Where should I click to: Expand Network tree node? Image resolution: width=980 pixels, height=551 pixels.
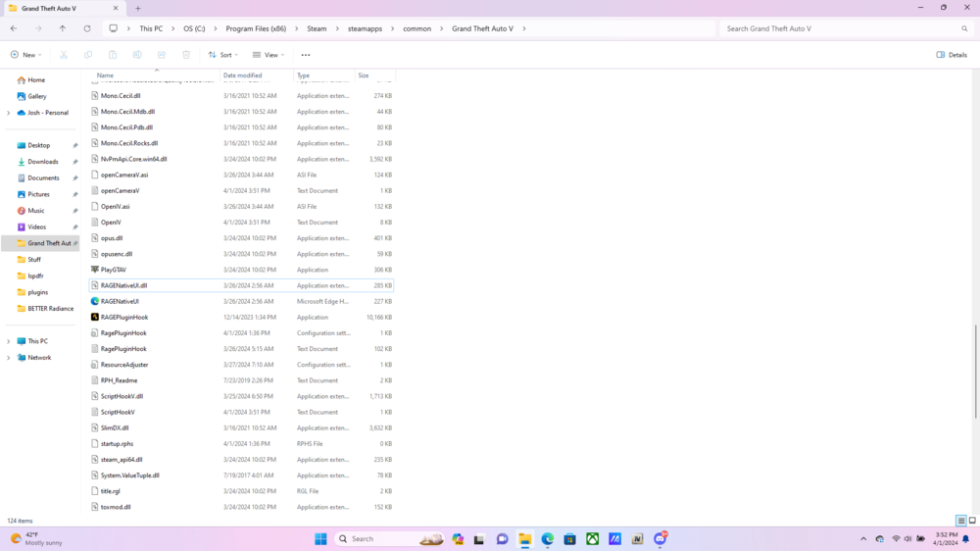pos(8,358)
